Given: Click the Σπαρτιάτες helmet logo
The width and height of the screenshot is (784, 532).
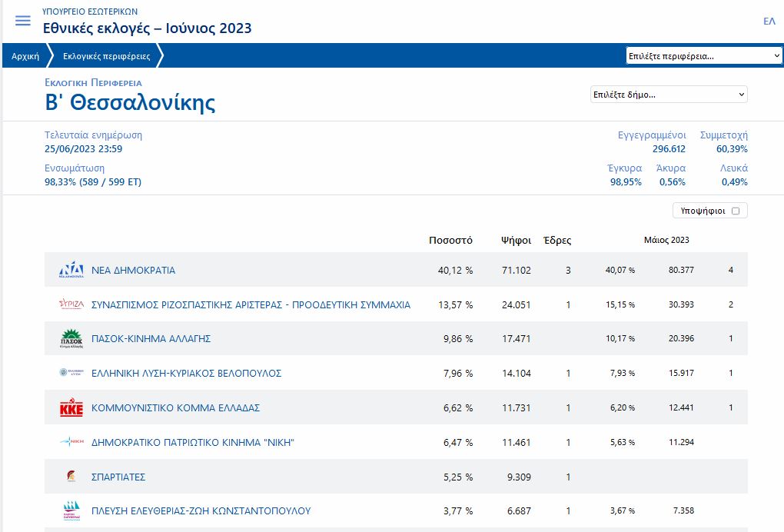Looking at the screenshot, I should [x=71, y=477].
